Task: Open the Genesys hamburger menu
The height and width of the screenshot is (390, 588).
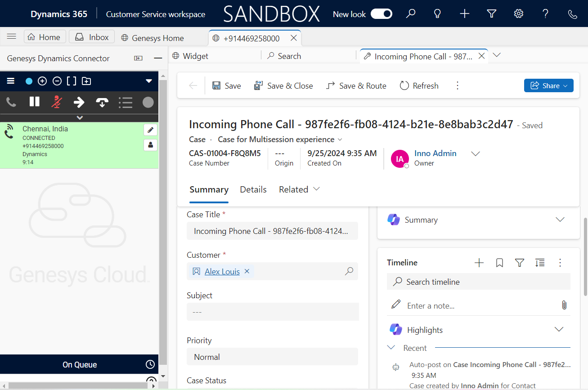Action: coord(11,81)
